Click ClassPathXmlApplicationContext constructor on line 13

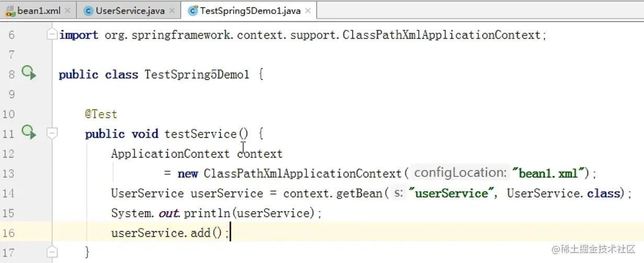(x=303, y=173)
